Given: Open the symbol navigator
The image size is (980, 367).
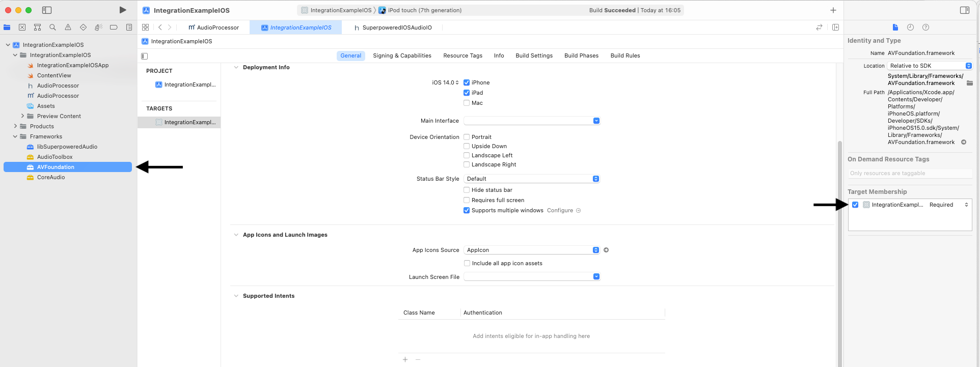Looking at the screenshot, I should click(37, 27).
